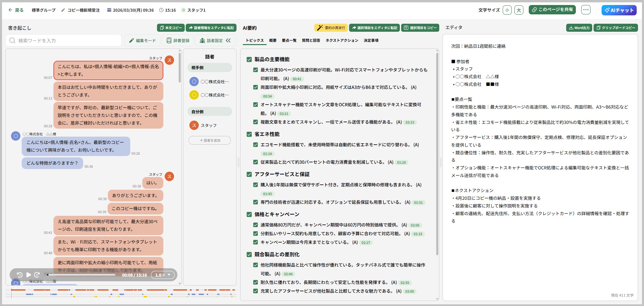Go back using the 戻る arrow

tap(16, 10)
